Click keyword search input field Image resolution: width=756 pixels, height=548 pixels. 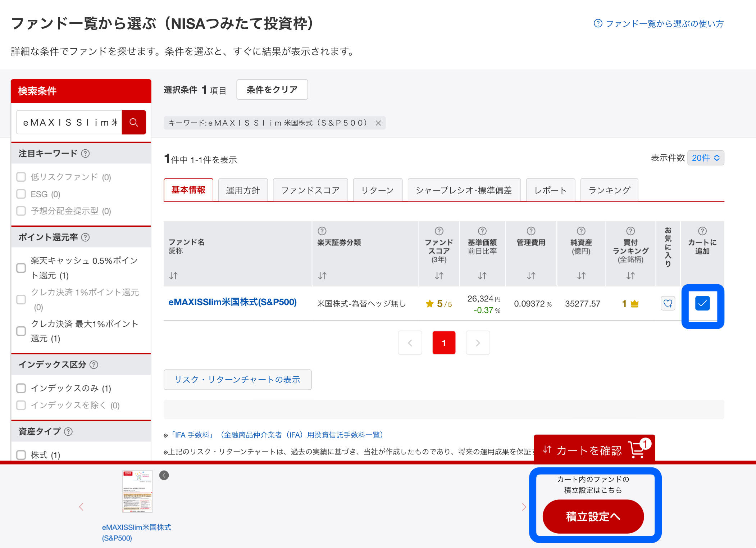coord(69,122)
